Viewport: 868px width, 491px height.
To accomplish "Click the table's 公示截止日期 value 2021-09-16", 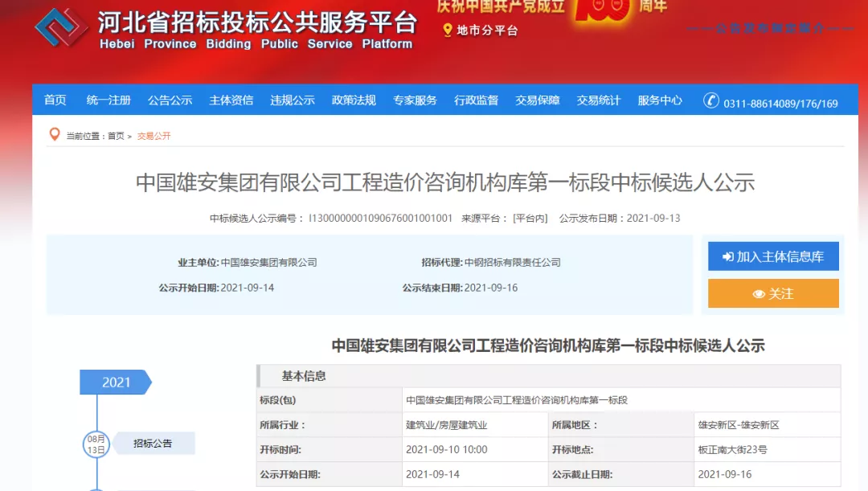I will point(725,474).
